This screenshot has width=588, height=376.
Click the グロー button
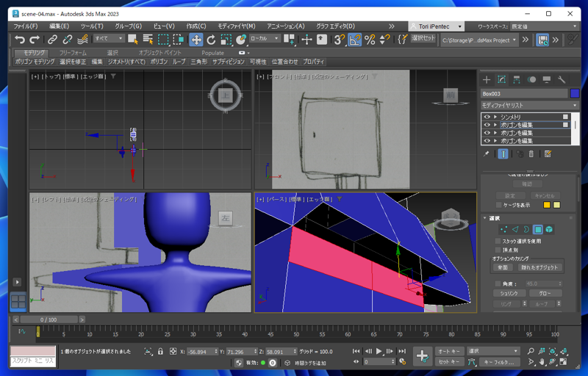545,293
